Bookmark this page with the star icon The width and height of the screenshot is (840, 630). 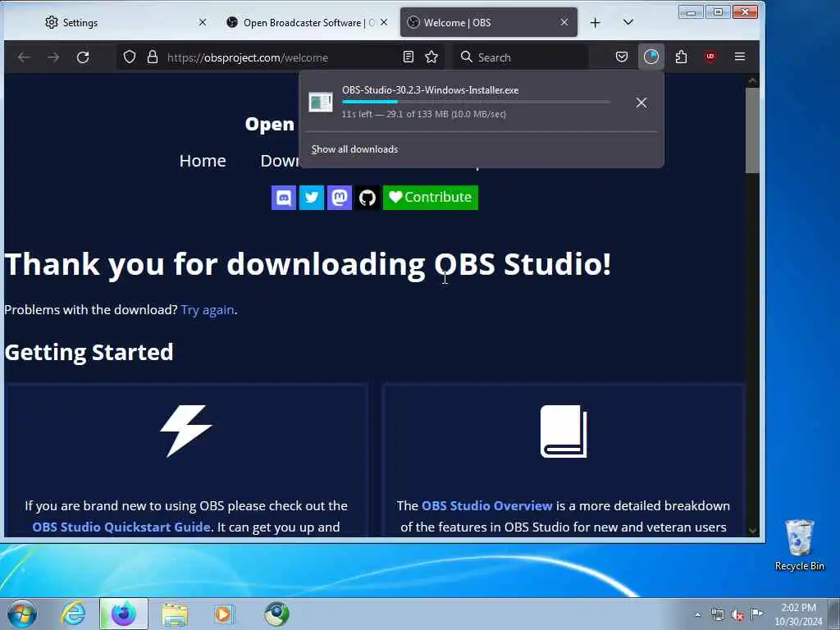(x=431, y=57)
